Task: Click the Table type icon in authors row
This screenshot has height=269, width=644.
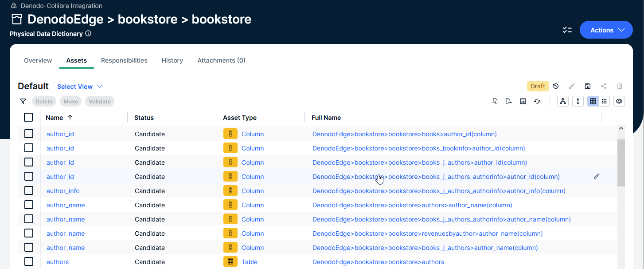Action: (230, 261)
